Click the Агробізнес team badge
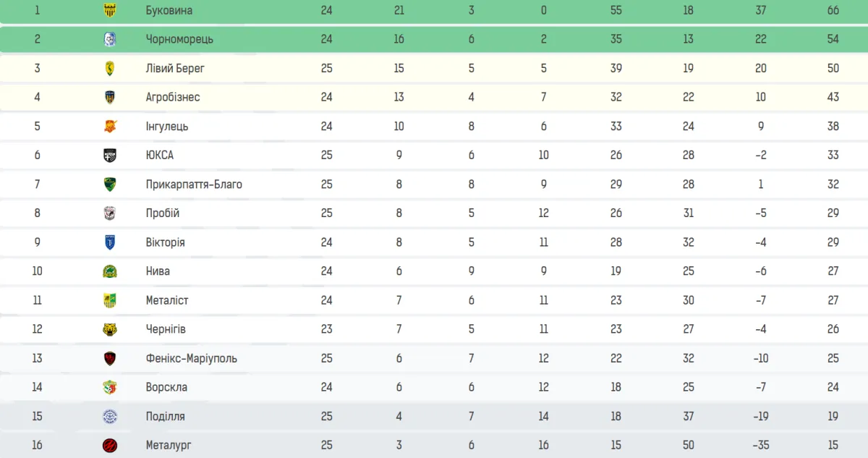The image size is (868, 458). tap(110, 97)
